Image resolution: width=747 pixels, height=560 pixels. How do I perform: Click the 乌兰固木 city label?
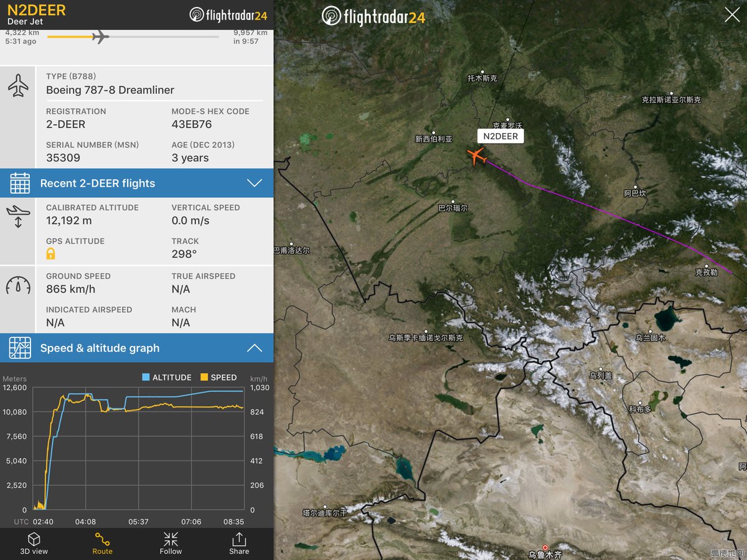pos(651,338)
